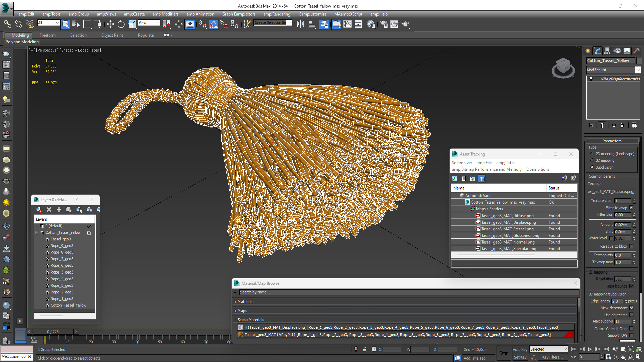Click the Play Animation button
The image size is (644, 362).
(x=590, y=349)
